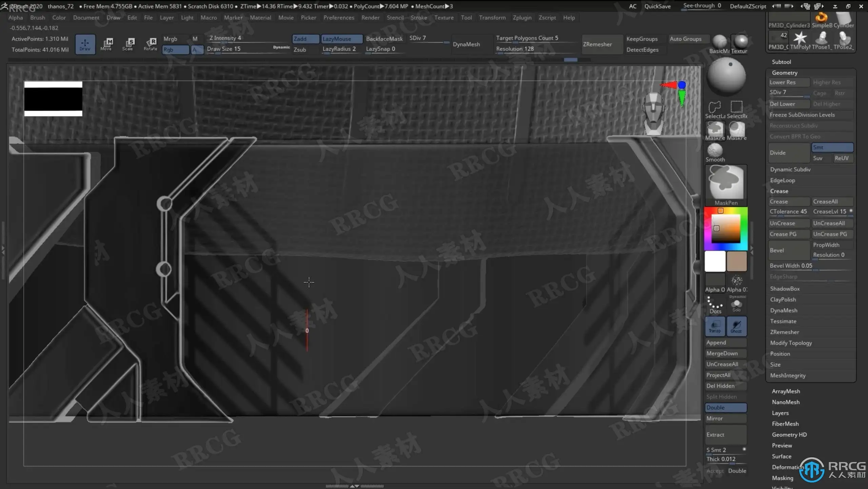Expand the ArrayMesh palette section
Screen dimensions: 868x489
tap(786, 391)
